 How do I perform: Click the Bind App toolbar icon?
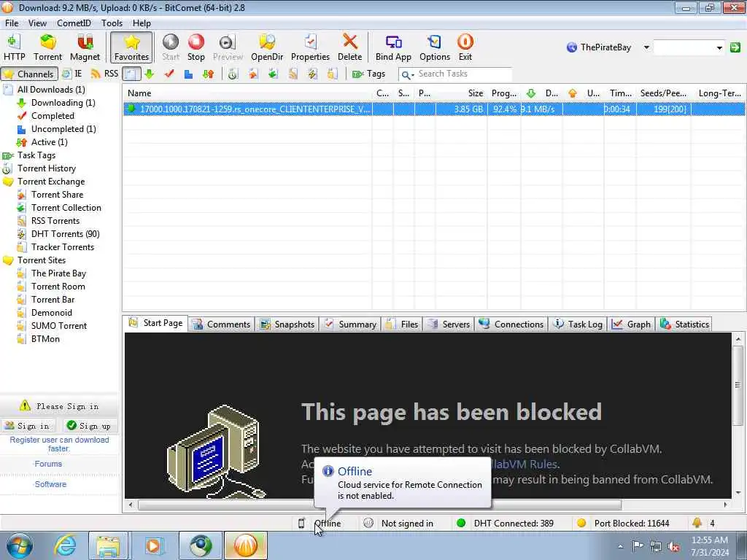(393, 47)
